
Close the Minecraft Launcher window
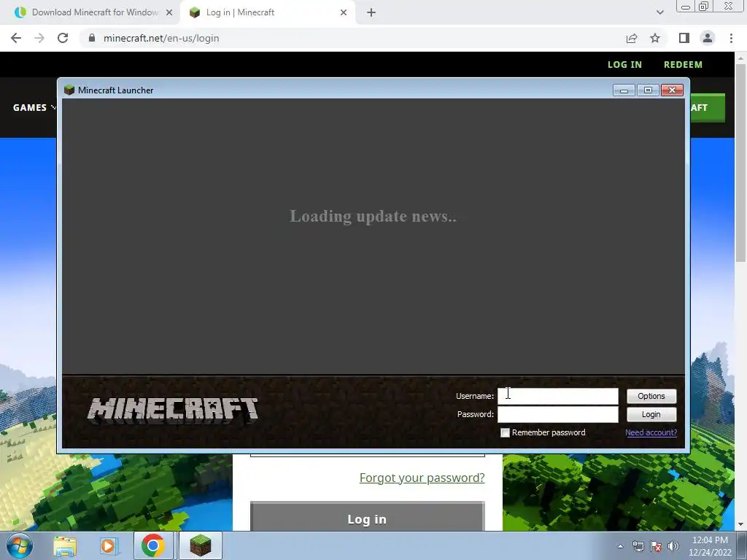(672, 90)
